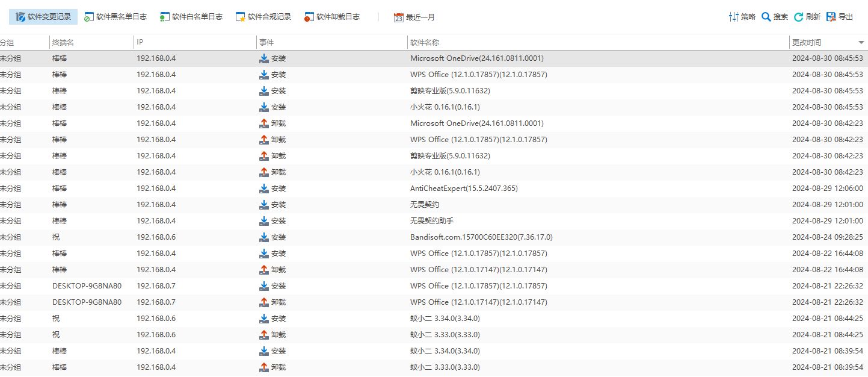Click uninstall icon in 剪映专业版 08:42:23 row
Image resolution: width=868 pixels, height=377 pixels.
tap(263, 156)
